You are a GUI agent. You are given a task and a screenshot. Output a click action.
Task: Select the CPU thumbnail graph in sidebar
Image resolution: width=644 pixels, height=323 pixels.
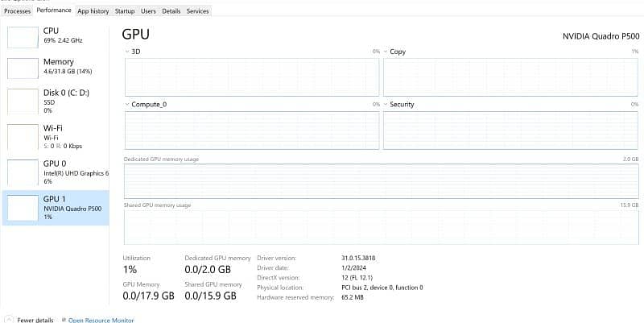23,36
